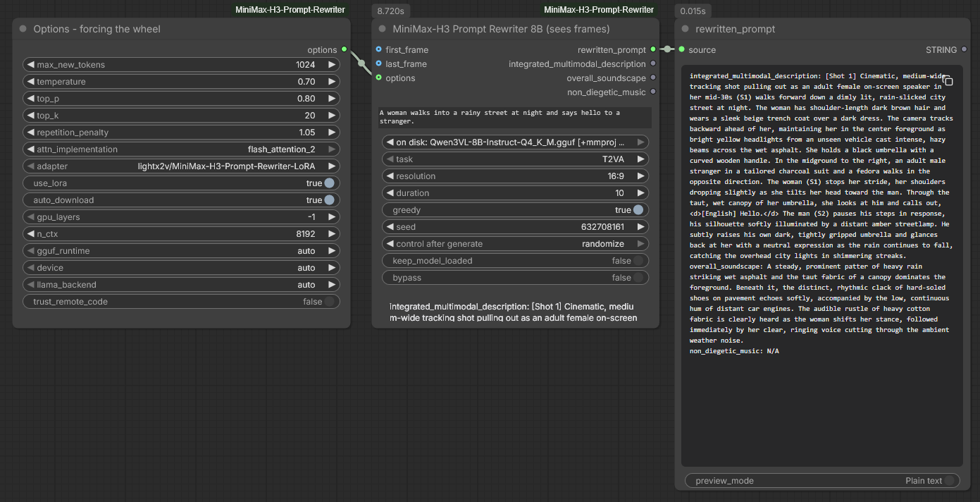Open control after generate selector
Image resolution: width=980 pixels, height=502 pixels.
tap(516, 244)
